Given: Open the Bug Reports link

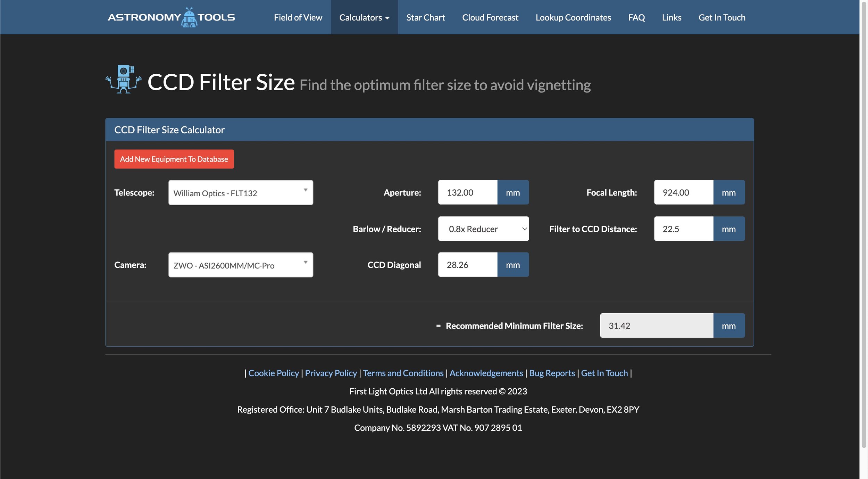Looking at the screenshot, I should 552,373.
